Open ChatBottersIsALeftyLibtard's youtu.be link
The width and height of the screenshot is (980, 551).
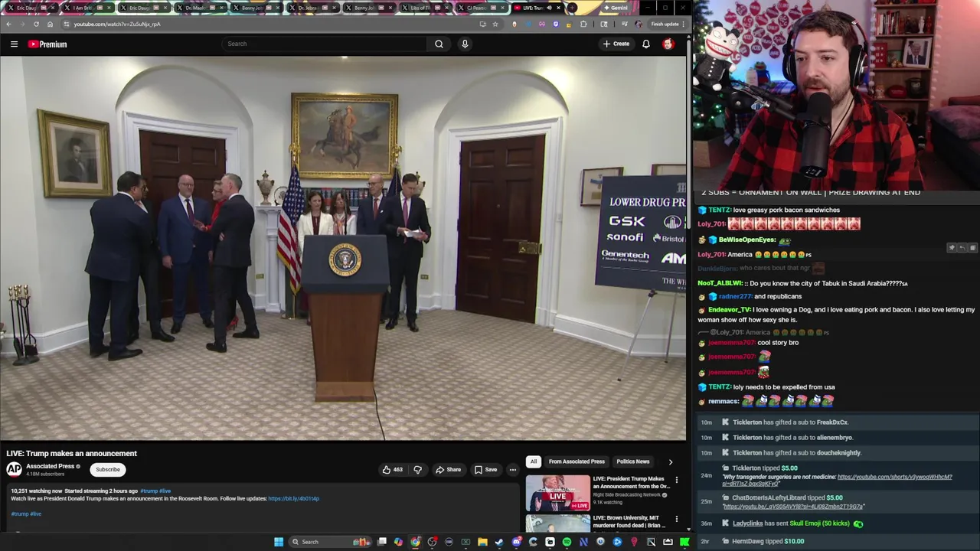point(793,507)
